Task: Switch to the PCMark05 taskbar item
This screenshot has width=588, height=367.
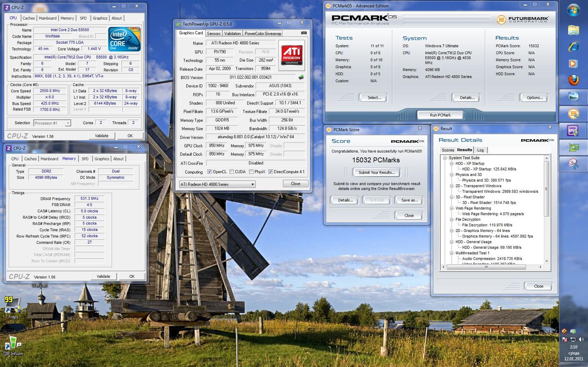Action: 573,114
